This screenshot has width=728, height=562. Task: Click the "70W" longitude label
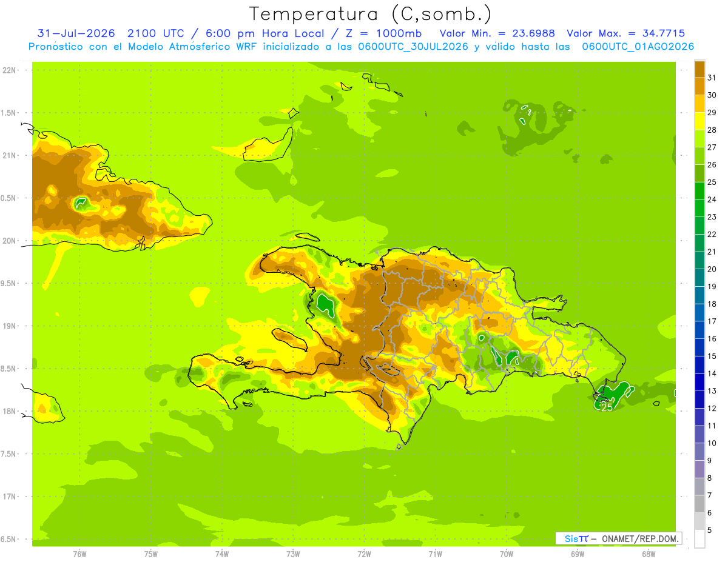[x=507, y=554]
